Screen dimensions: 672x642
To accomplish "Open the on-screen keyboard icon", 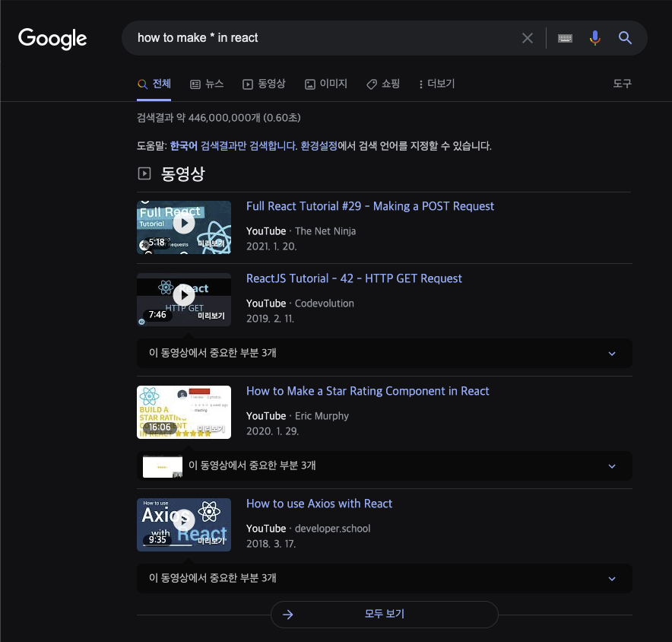I will (x=565, y=38).
